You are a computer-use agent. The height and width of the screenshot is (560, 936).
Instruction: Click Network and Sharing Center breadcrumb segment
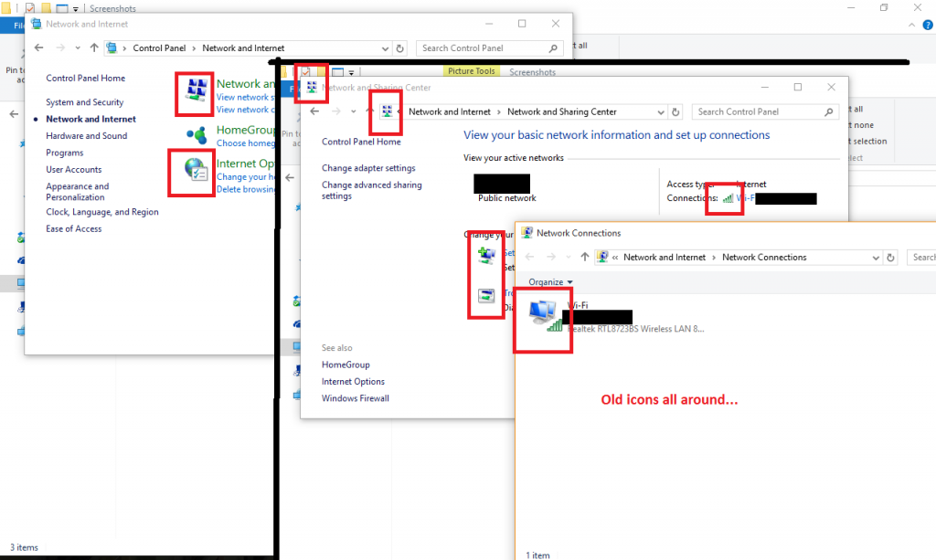(562, 111)
